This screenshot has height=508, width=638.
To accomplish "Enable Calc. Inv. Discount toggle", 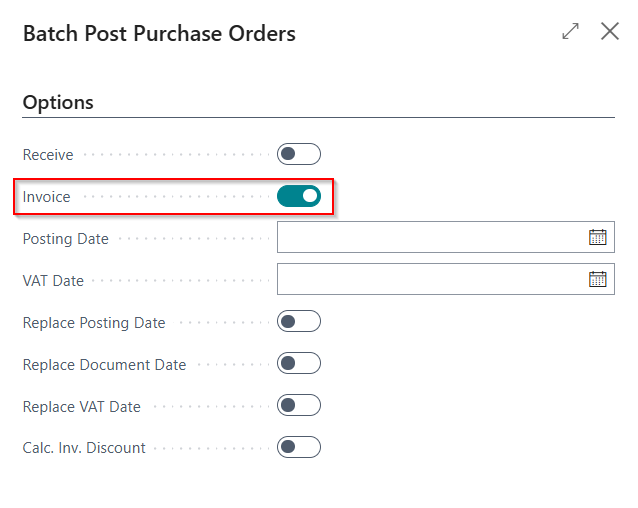I will click(299, 447).
